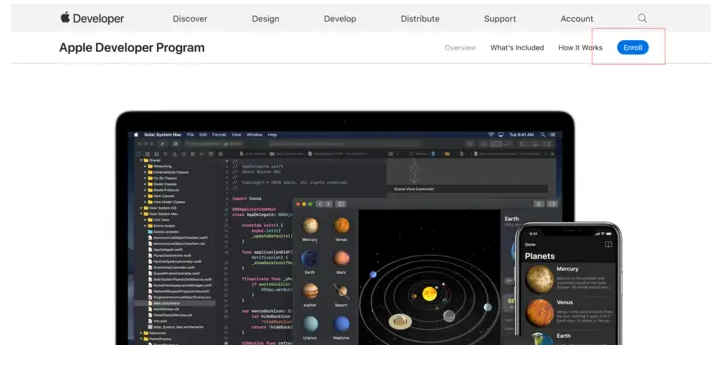Click the Neptune planet icon in the grid

pyautogui.click(x=341, y=324)
